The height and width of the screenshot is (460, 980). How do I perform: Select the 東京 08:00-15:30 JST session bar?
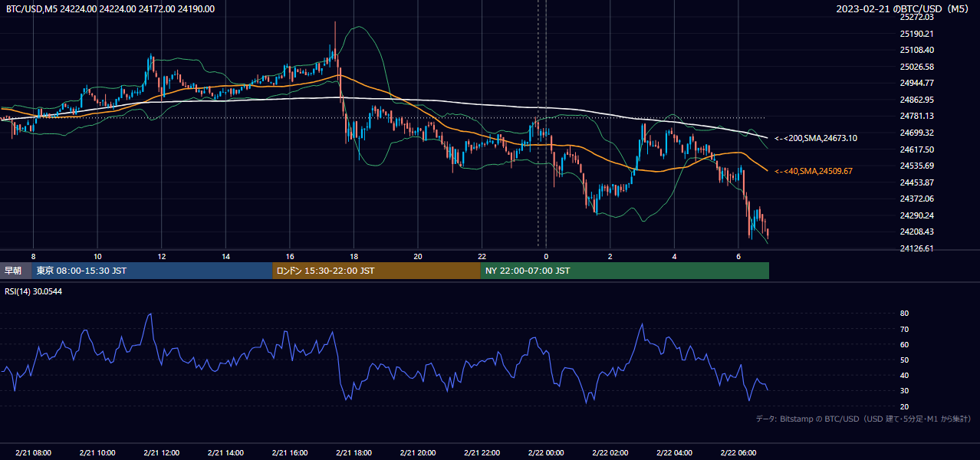[x=153, y=271]
